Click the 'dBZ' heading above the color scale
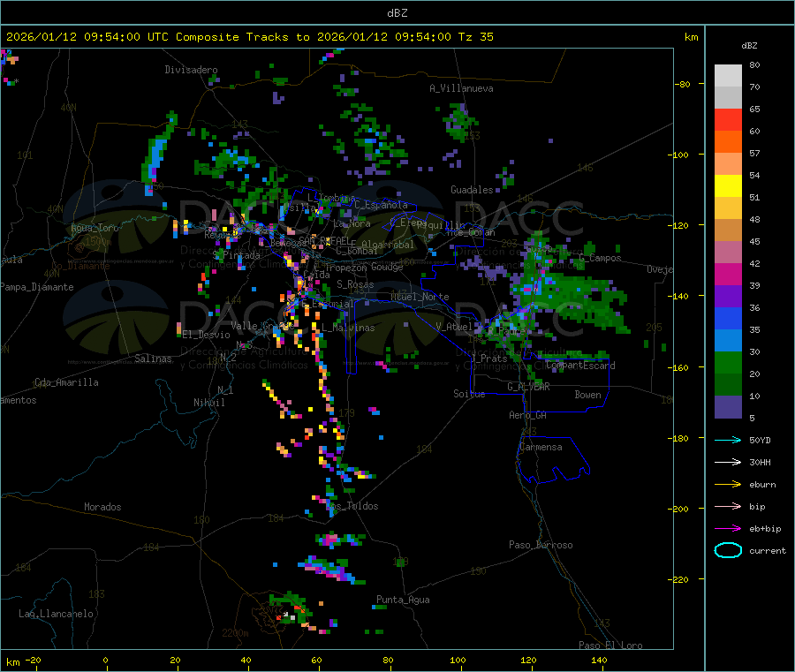This screenshot has width=795, height=672. coord(749,46)
